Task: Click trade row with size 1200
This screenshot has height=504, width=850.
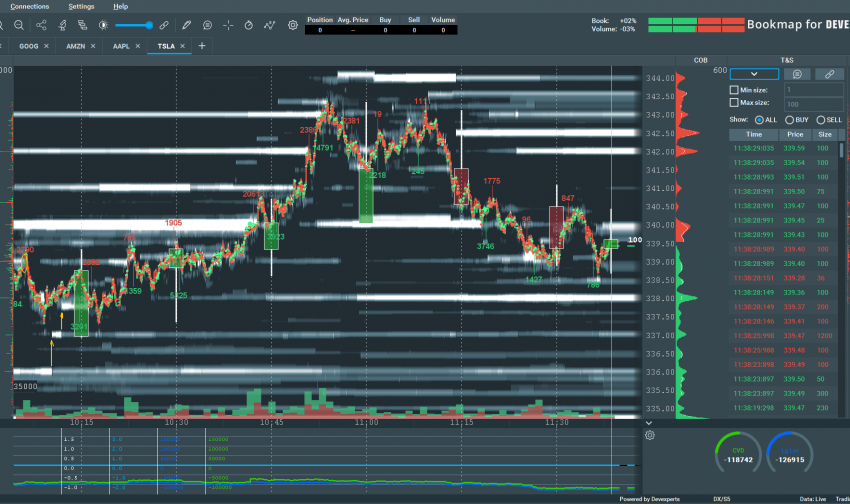Action: coord(784,335)
